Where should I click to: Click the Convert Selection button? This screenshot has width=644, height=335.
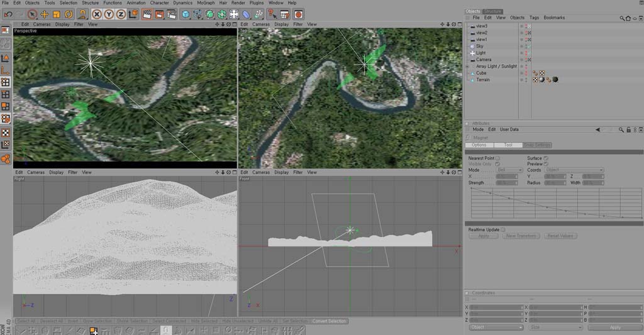[x=330, y=321]
